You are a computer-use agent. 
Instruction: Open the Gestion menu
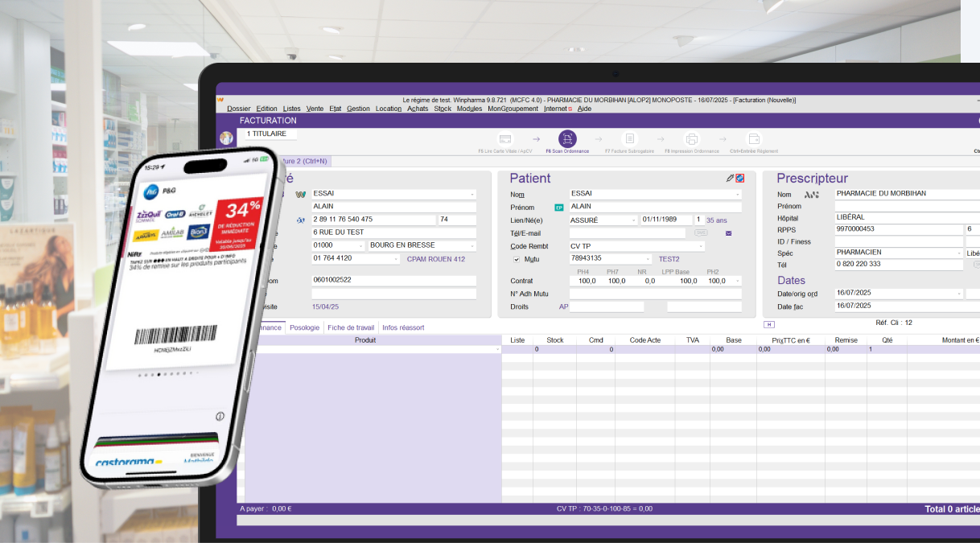[358, 109]
